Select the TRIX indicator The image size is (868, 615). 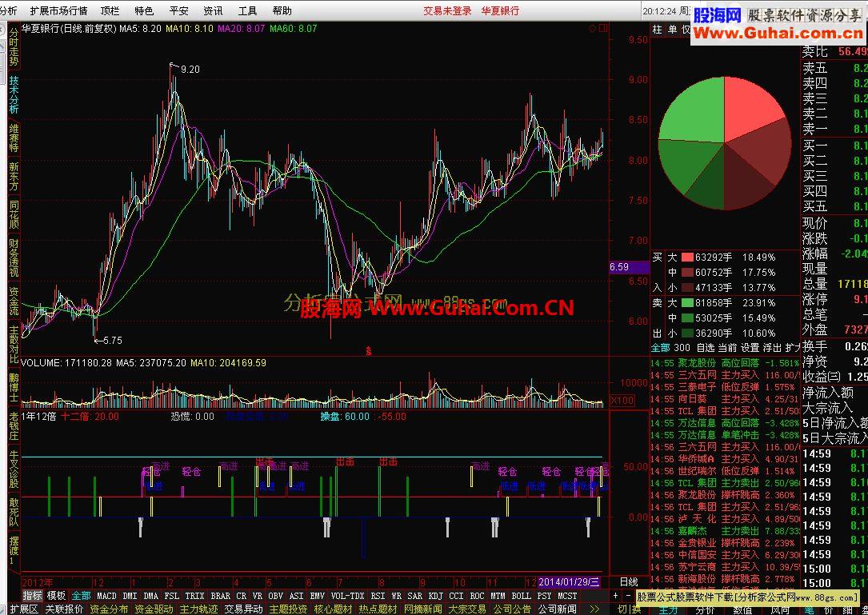coord(194,596)
